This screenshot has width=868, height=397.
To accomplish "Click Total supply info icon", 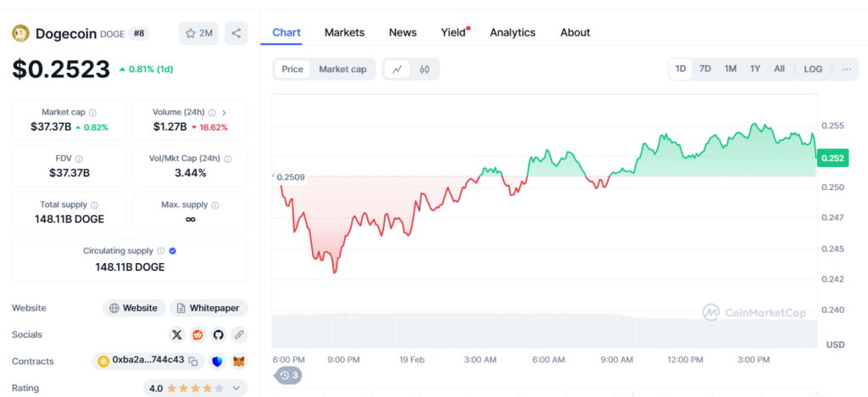I will 95,205.
